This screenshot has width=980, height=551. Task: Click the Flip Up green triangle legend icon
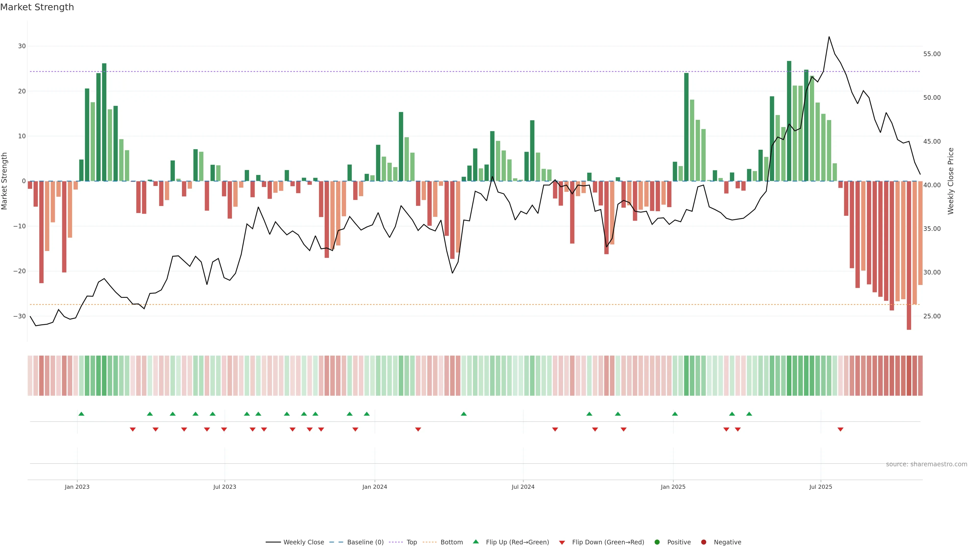(475, 542)
